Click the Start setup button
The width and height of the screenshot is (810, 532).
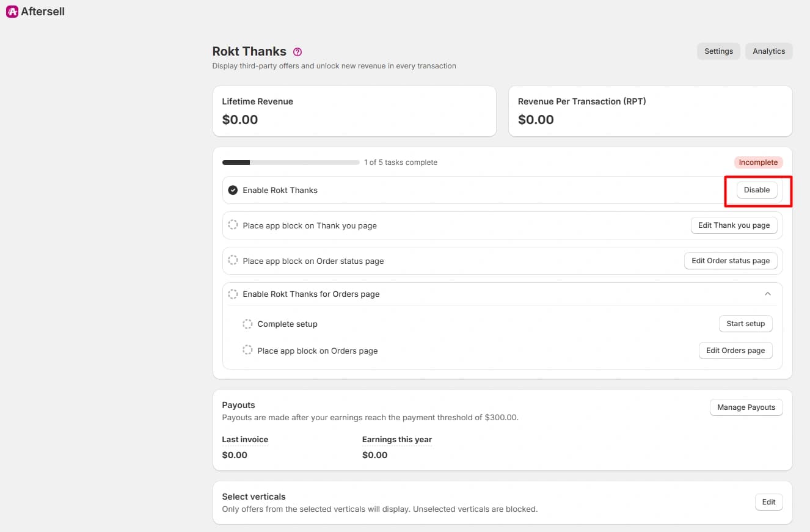coord(745,324)
